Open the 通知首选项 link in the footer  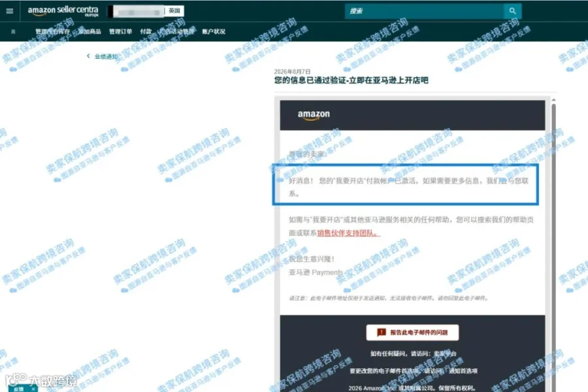coord(463,370)
